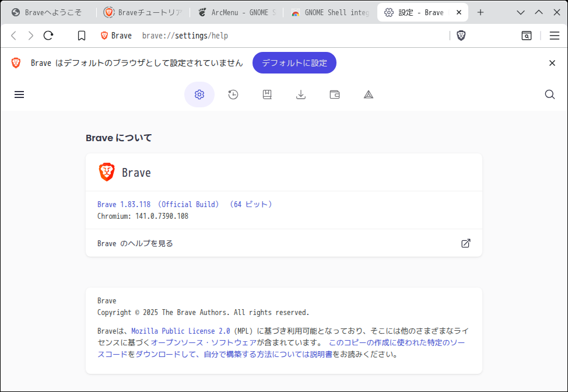Select the Settings gear icon in page toolbar
The height and width of the screenshot is (392, 568).
point(199,94)
